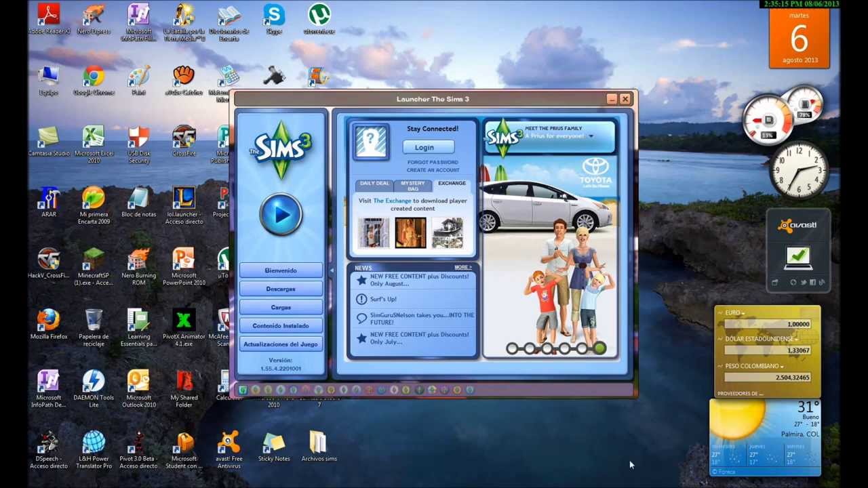Open The Exchange hyperlink in the tab text
Image resolution: width=868 pixels, height=488 pixels.
coord(392,201)
